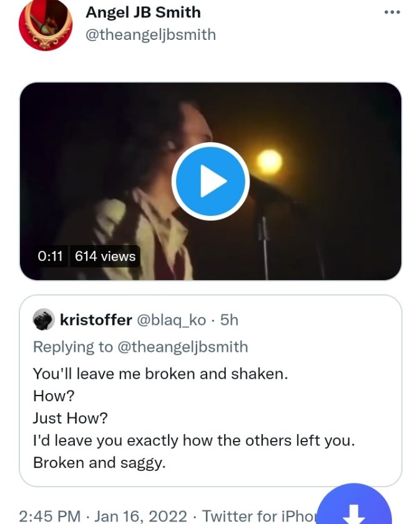Image resolution: width=420 pixels, height=524 pixels.
Task: Open the @blaq_ko handle
Action: coord(170,320)
